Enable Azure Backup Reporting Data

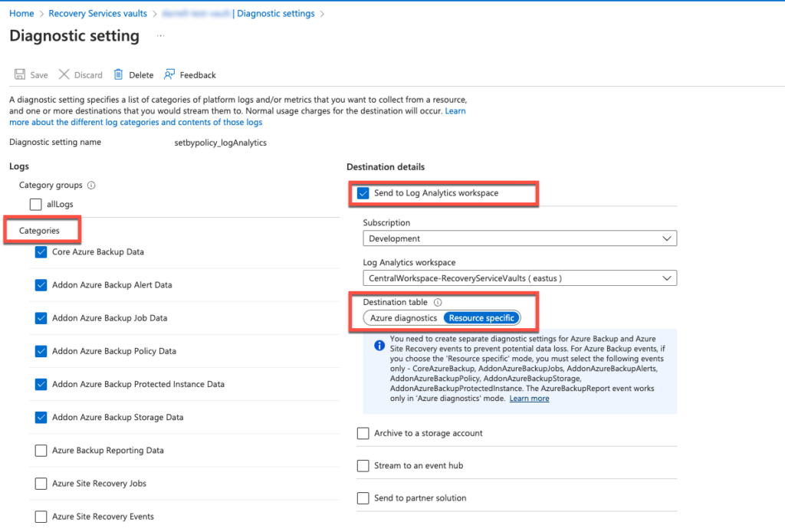pos(41,451)
